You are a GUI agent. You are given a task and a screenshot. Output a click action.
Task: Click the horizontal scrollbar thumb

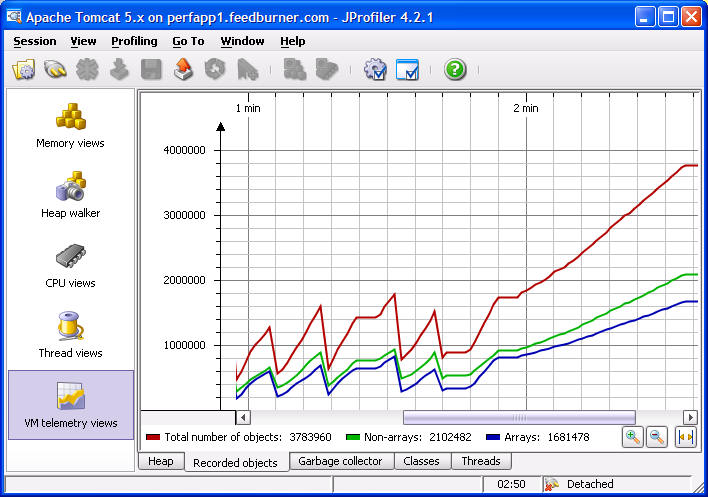518,417
